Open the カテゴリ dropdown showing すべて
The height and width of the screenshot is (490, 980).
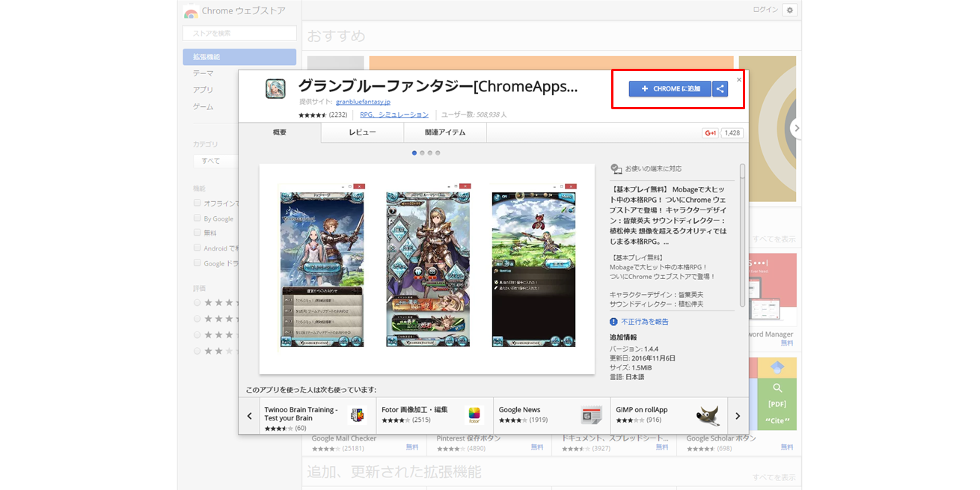[215, 161]
